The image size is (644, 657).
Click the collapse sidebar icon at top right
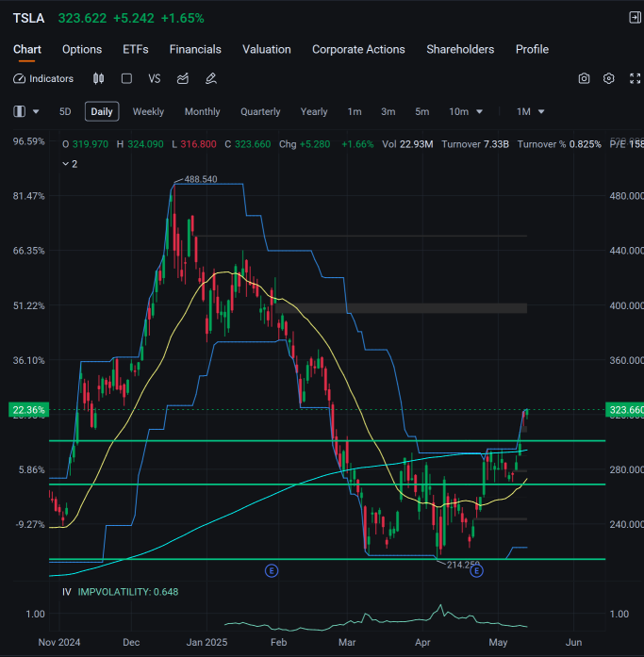pos(636,18)
